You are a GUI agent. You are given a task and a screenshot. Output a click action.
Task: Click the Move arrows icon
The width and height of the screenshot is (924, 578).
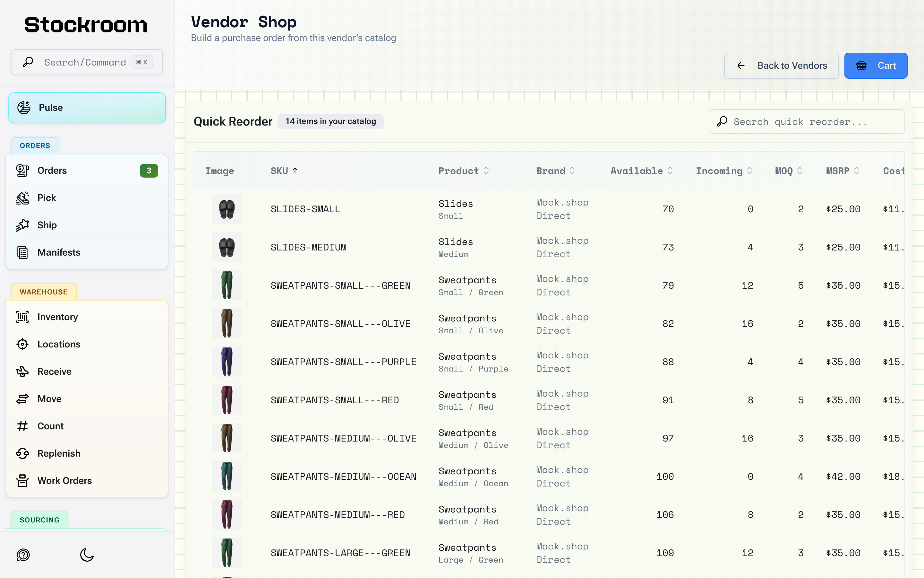point(22,399)
